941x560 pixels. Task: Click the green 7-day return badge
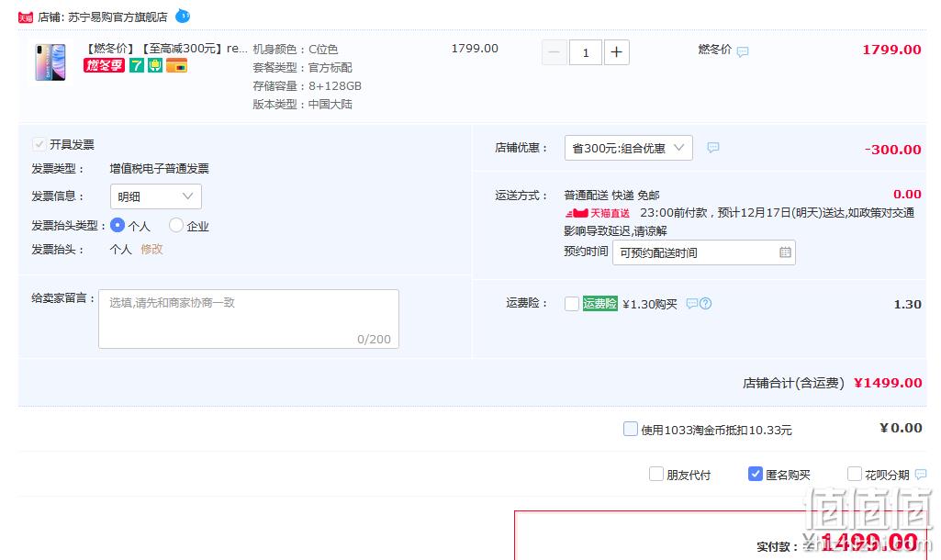point(137,65)
